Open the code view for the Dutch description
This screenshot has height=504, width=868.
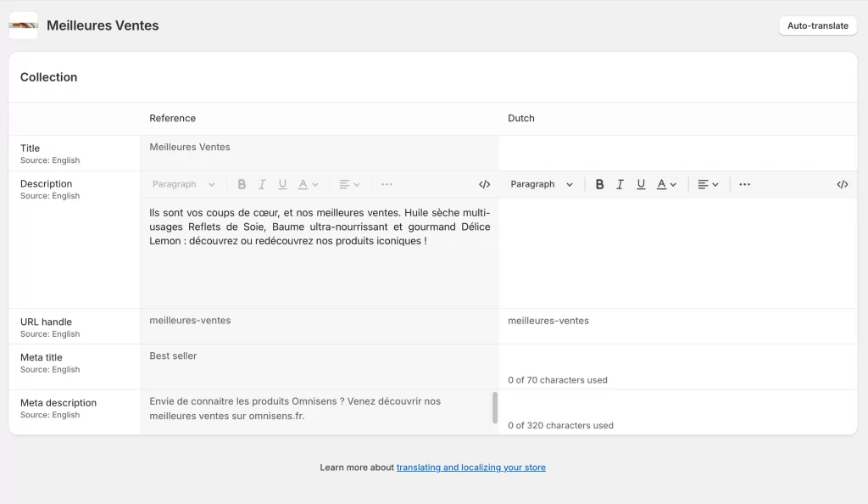point(842,184)
